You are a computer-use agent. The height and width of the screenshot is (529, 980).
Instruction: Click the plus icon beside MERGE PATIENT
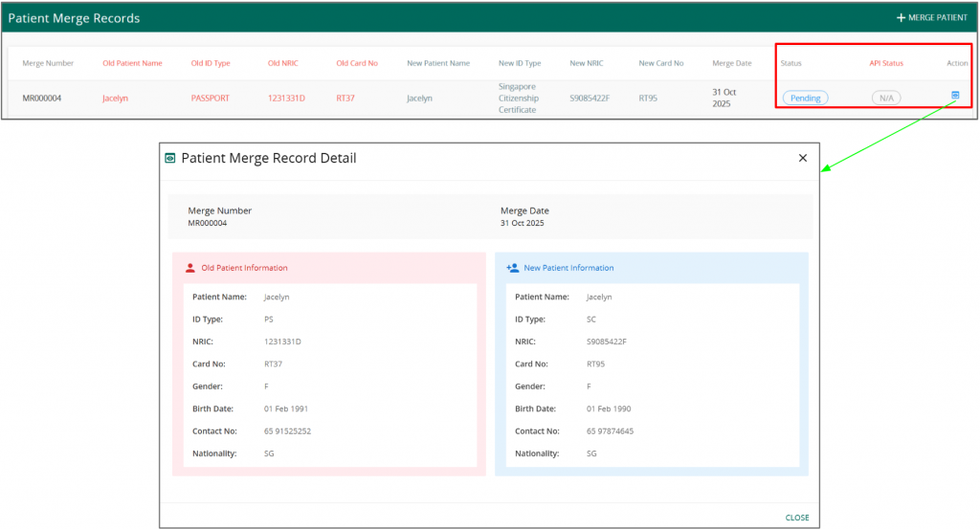(x=901, y=18)
